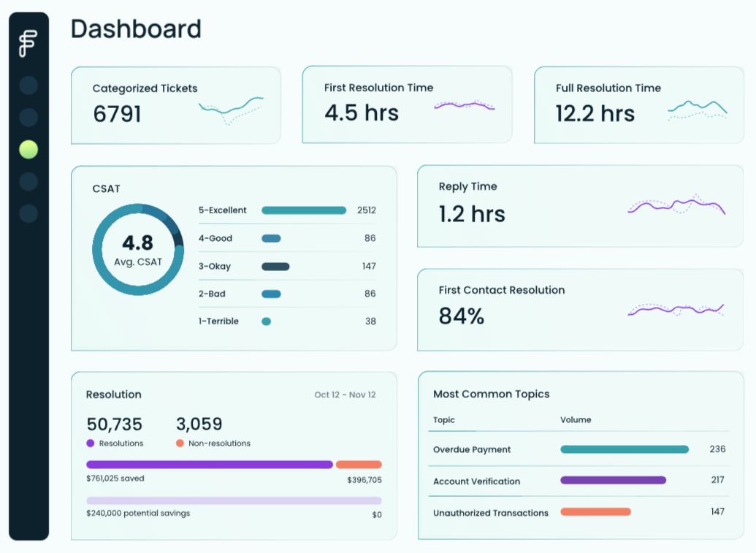This screenshot has height=553, width=756.
Task: Click the 'Unauthorized Transactions' topic name
Action: point(490,513)
